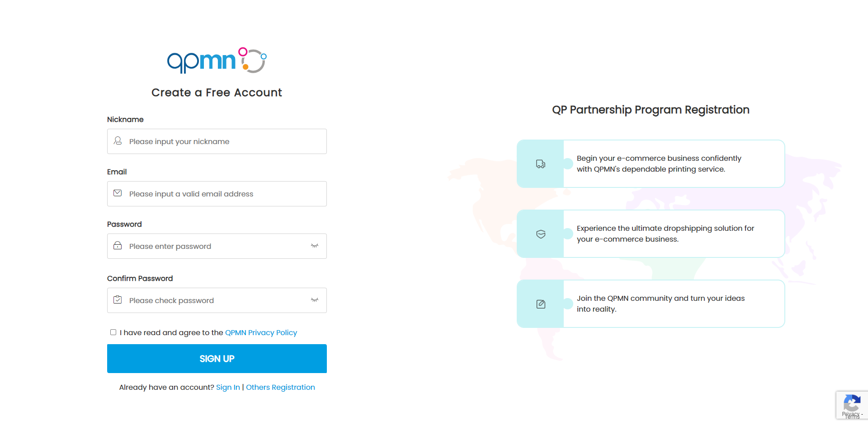Click the envelope icon in the Email field
The height and width of the screenshot is (425, 868).
click(x=118, y=193)
